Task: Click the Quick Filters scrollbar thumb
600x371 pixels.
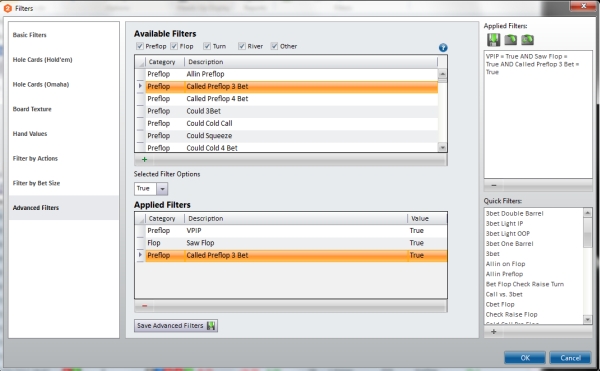Action: click(587, 233)
